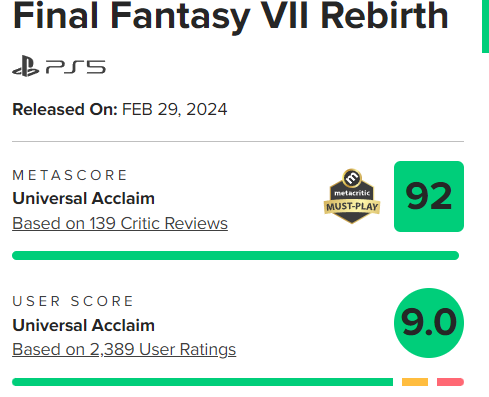Click the green Metascore distribution bar
The width and height of the screenshot is (489, 397).
pyautogui.click(x=235, y=256)
